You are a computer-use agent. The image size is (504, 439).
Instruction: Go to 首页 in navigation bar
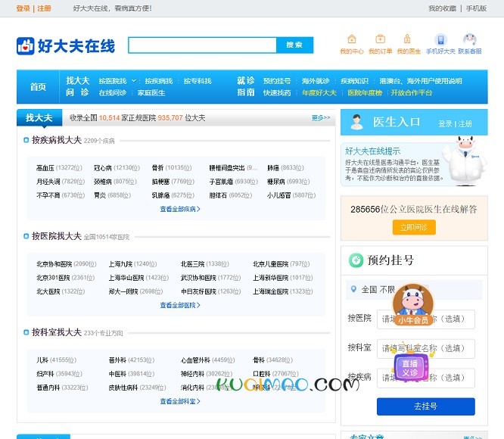(x=38, y=87)
